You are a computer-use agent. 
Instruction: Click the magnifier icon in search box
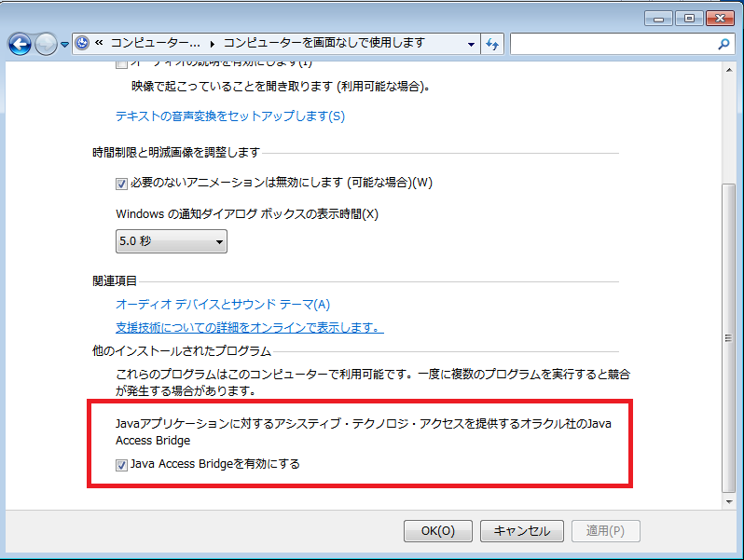coord(723,44)
